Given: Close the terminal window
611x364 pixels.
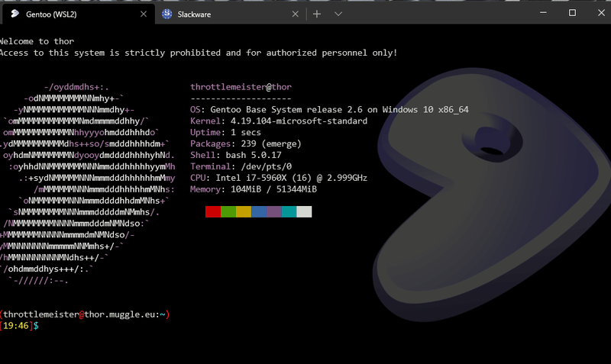Looking at the screenshot, I should [601, 12].
